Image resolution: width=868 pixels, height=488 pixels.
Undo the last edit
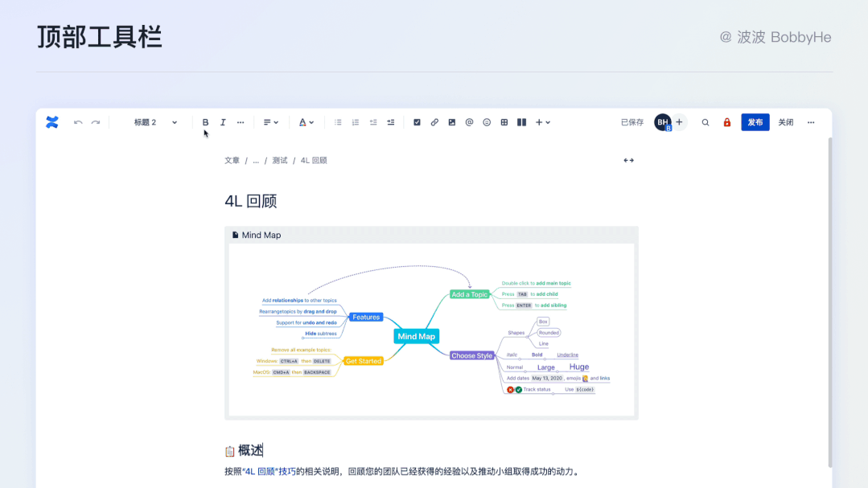[78, 122]
